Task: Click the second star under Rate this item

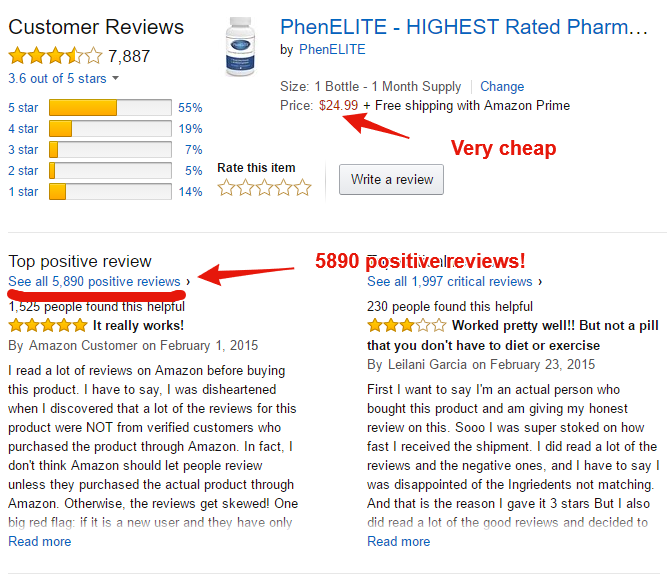Action: [245, 187]
